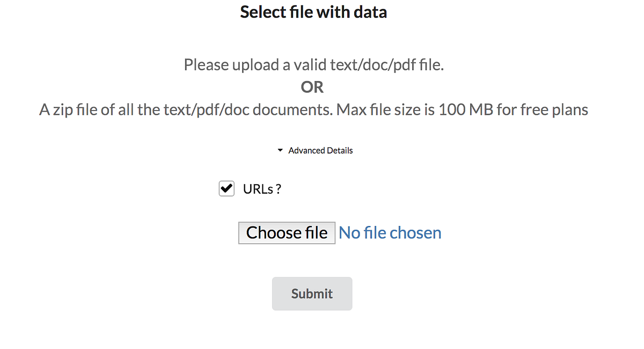
Task: Disable URL processing via its checkbox
Action: click(226, 188)
